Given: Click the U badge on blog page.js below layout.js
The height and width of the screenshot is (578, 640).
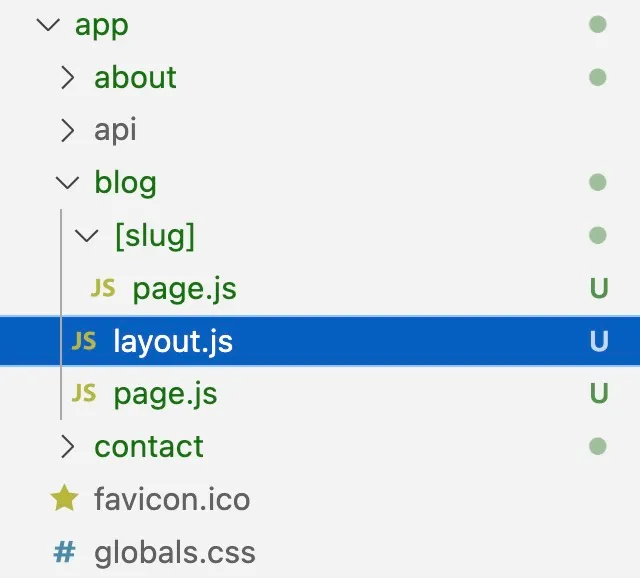Looking at the screenshot, I should click(599, 393).
